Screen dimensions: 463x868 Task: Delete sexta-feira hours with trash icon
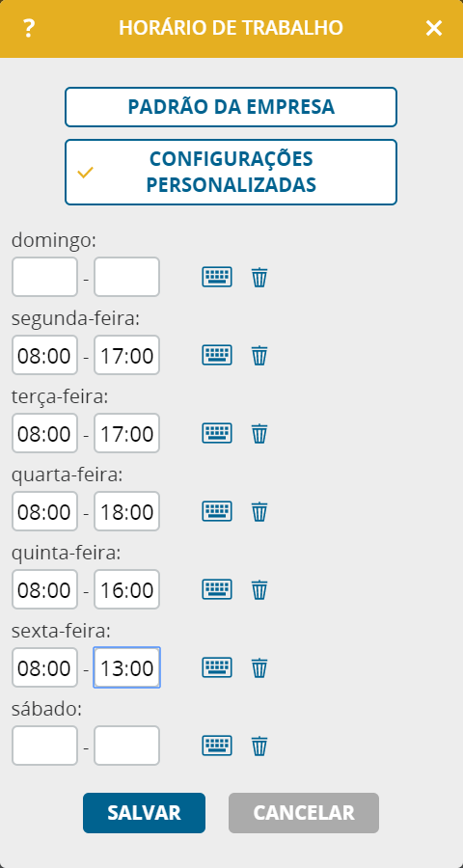click(259, 667)
